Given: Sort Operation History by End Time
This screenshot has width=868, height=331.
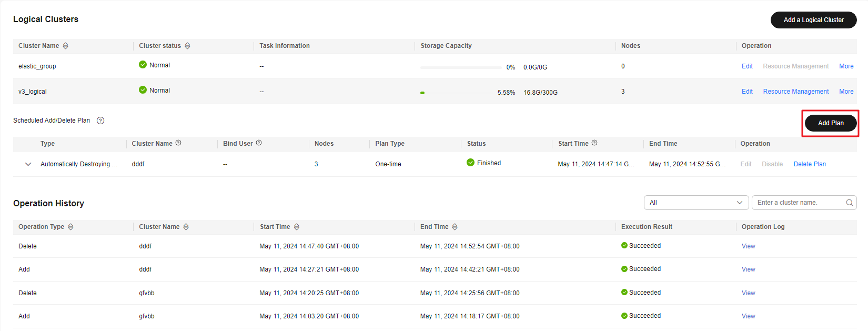Looking at the screenshot, I should (455, 227).
